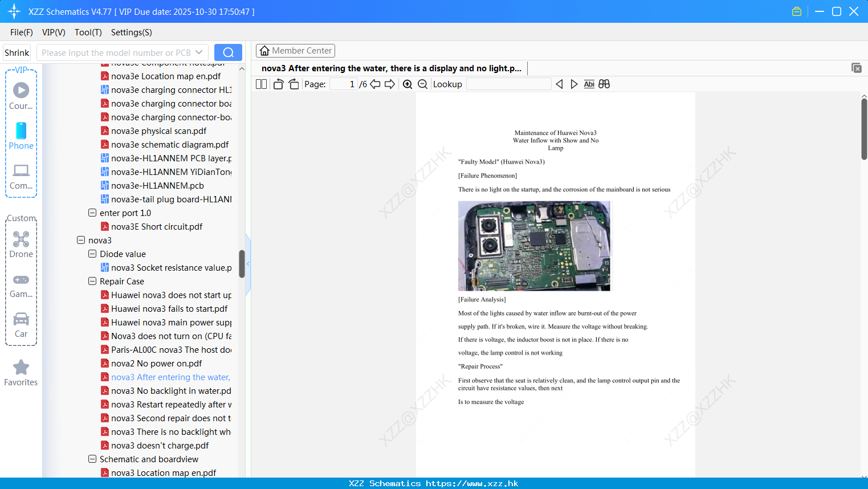The width and height of the screenshot is (868, 489).
Task: Open the Drone category
Action: tap(21, 244)
